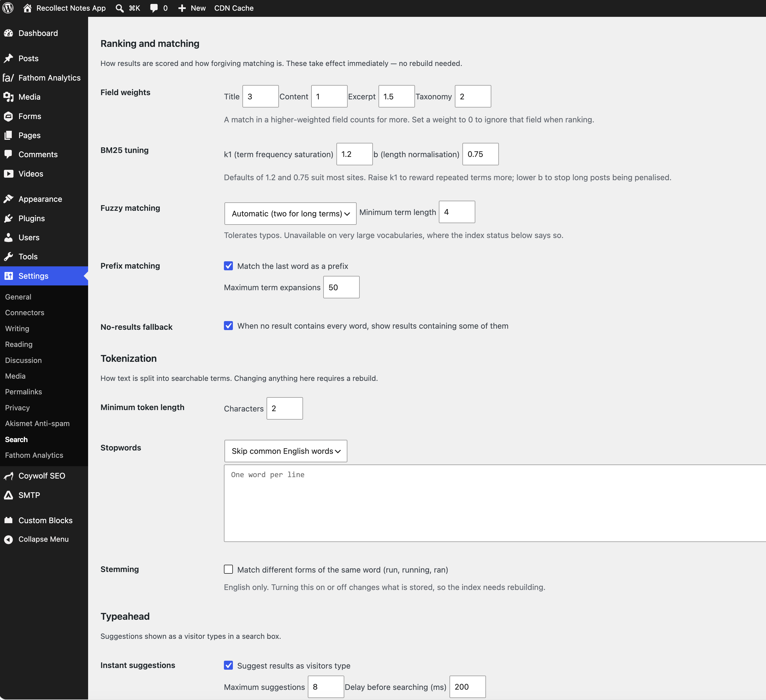Click the Custom Blocks icon
The image size is (766, 700).
pos(8,520)
